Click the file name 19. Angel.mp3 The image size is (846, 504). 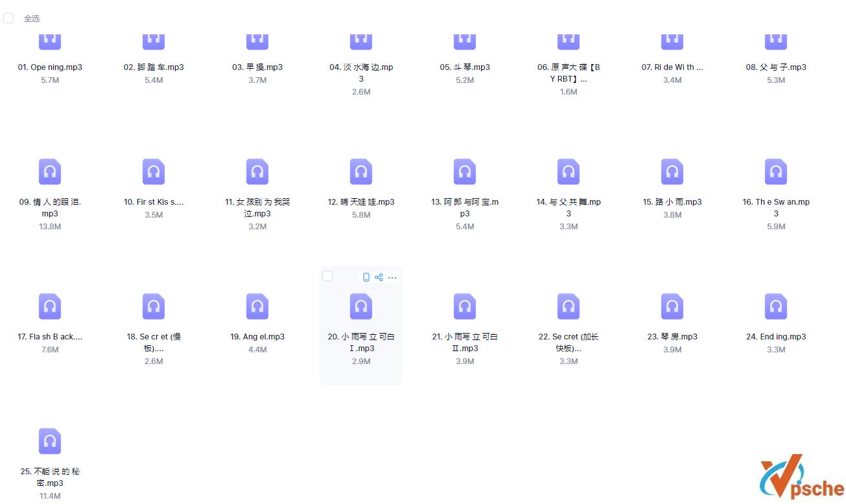pos(257,337)
